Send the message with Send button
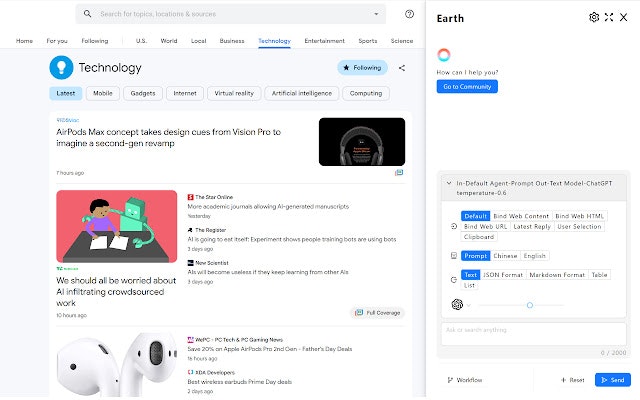This screenshot has height=400, width=640. tap(613, 380)
